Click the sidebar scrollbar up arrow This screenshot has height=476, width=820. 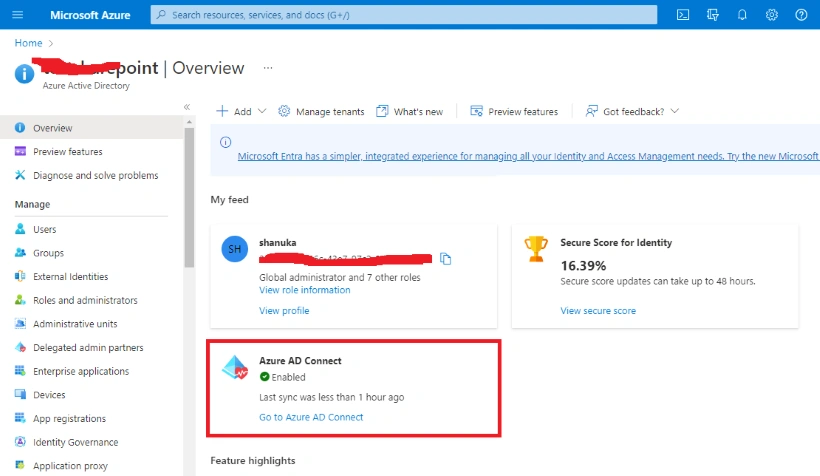[x=189, y=122]
